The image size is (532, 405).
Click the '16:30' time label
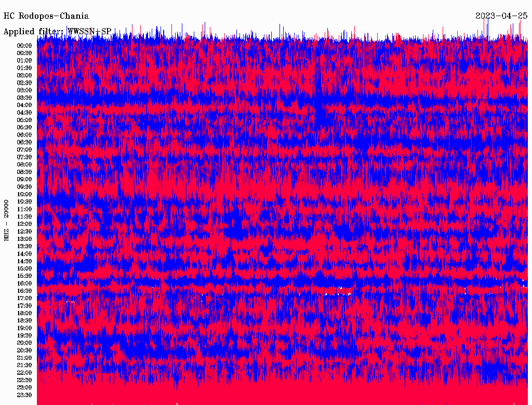click(24, 291)
